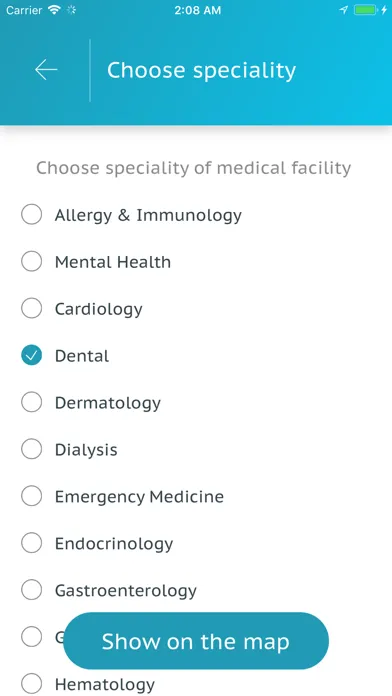The image size is (392, 696).
Task: Tap the battery icon in status bar
Action: coord(365,10)
